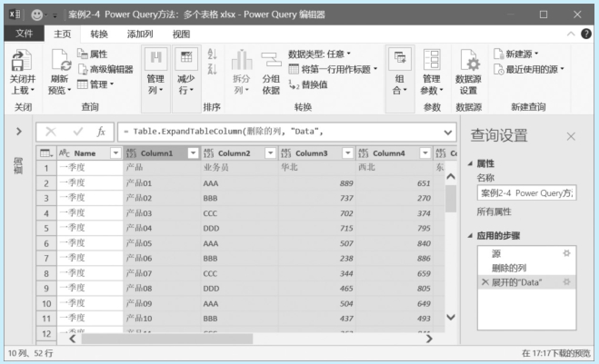Viewport: 599px width, 364px height.
Task: Expand the collapsed queries pane
Action: [19, 132]
